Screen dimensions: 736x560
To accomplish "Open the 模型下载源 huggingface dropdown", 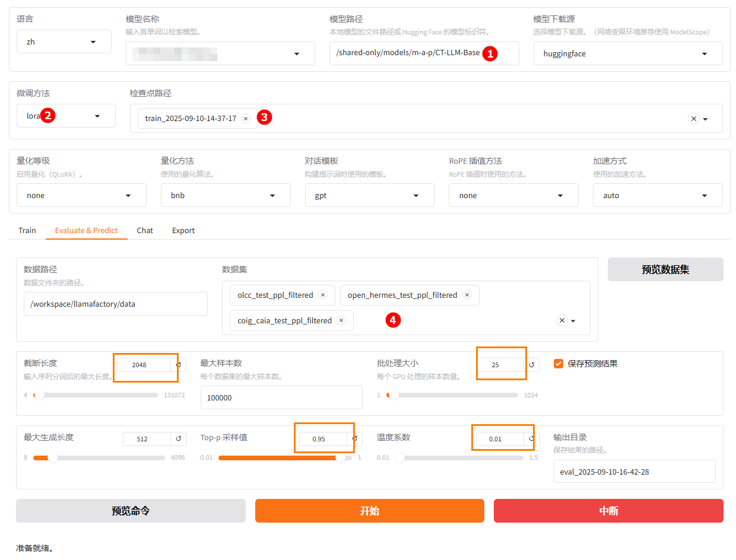I will coord(627,53).
